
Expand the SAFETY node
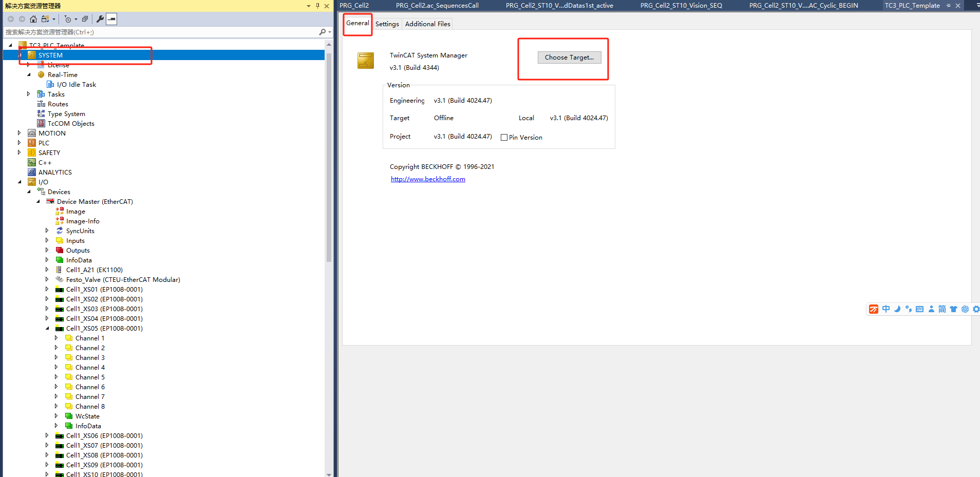(x=20, y=152)
